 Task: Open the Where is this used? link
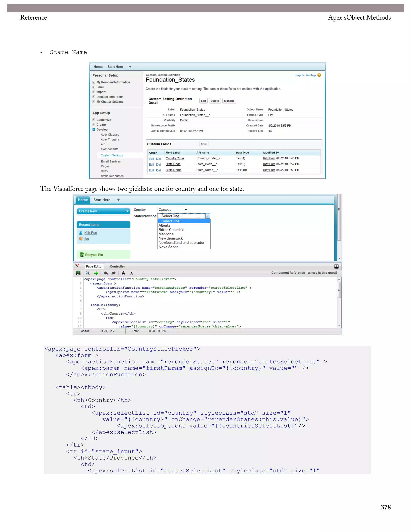[322, 273]
